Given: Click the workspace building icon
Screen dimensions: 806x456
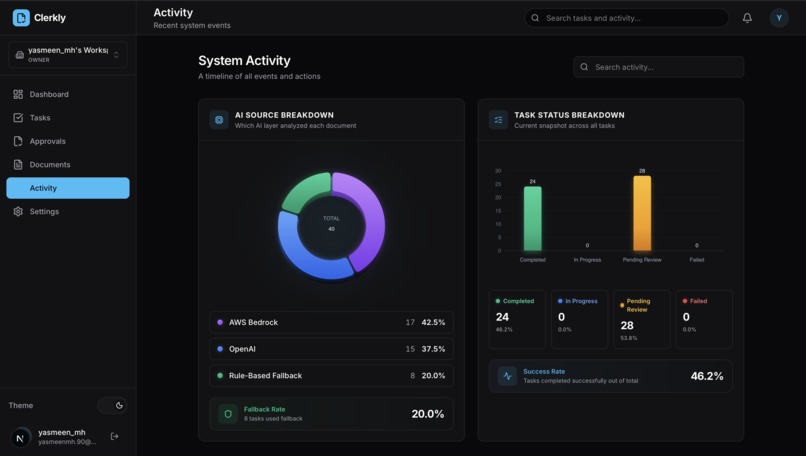Looking at the screenshot, I should coord(20,55).
